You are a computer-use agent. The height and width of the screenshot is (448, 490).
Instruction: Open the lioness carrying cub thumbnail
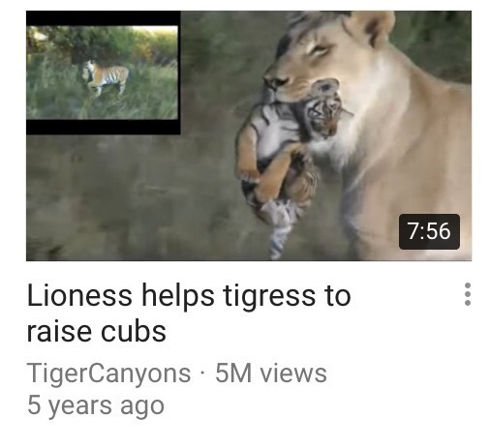(249, 135)
